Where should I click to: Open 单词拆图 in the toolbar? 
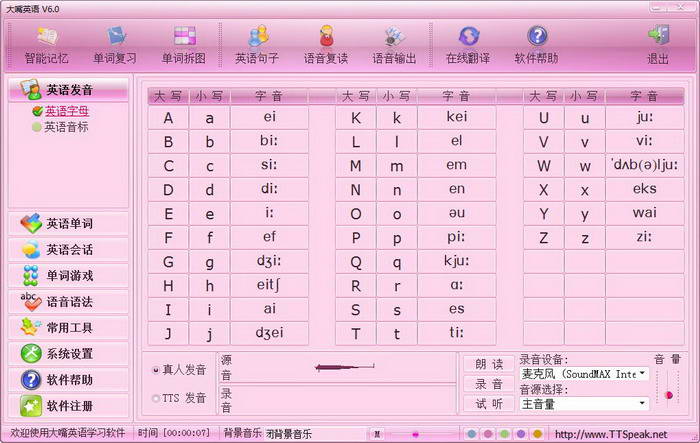coord(185,43)
